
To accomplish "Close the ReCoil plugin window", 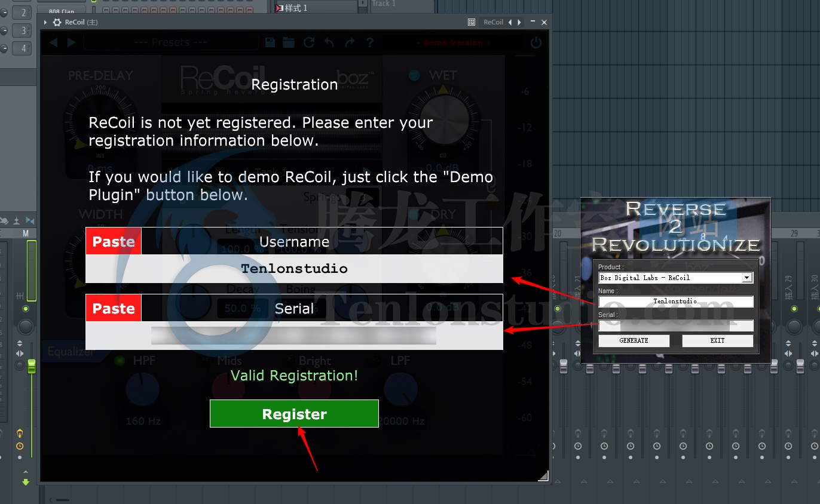I will [544, 22].
